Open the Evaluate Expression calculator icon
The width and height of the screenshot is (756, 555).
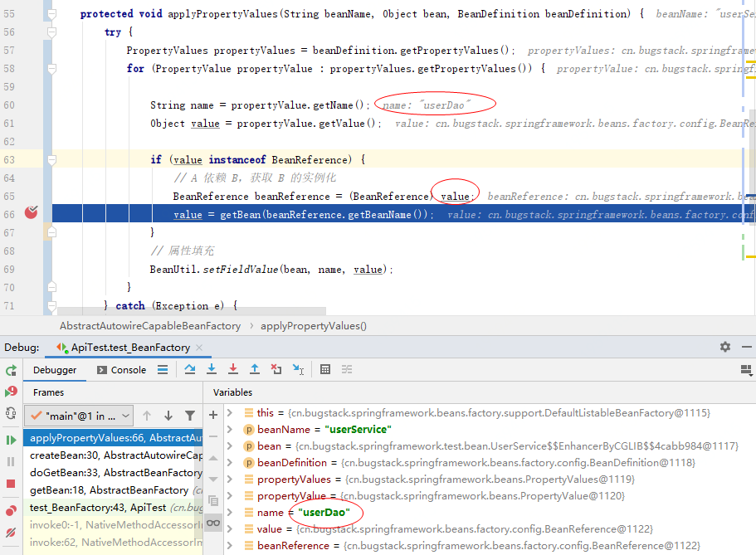coord(325,369)
